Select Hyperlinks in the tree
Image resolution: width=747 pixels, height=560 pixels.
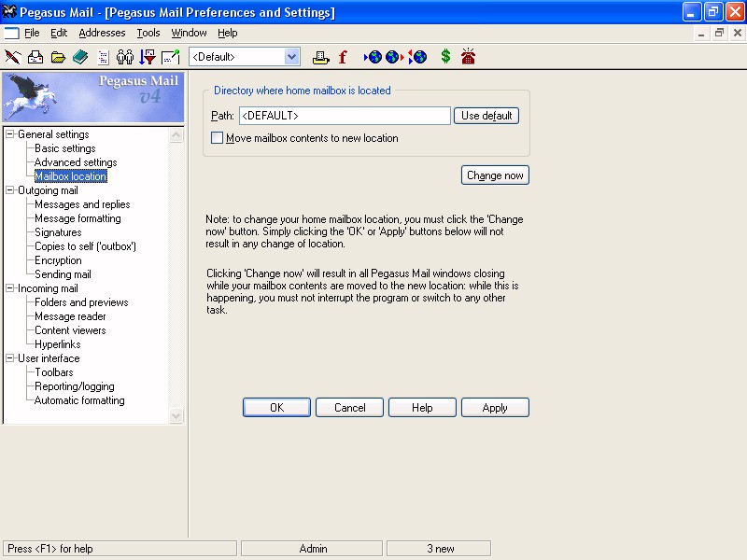pyautogui.click(x=58, y=344)
